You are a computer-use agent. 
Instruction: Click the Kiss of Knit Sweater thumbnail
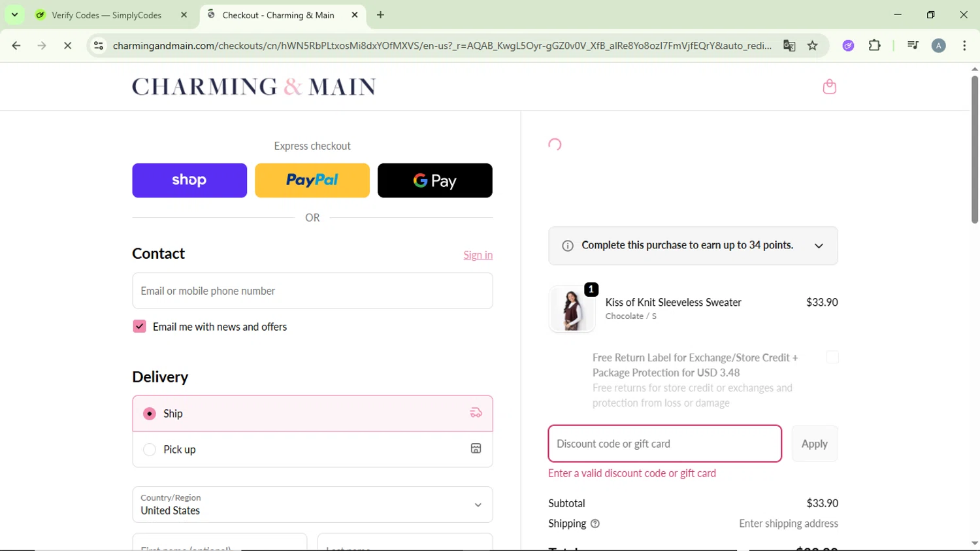(572, 309)
